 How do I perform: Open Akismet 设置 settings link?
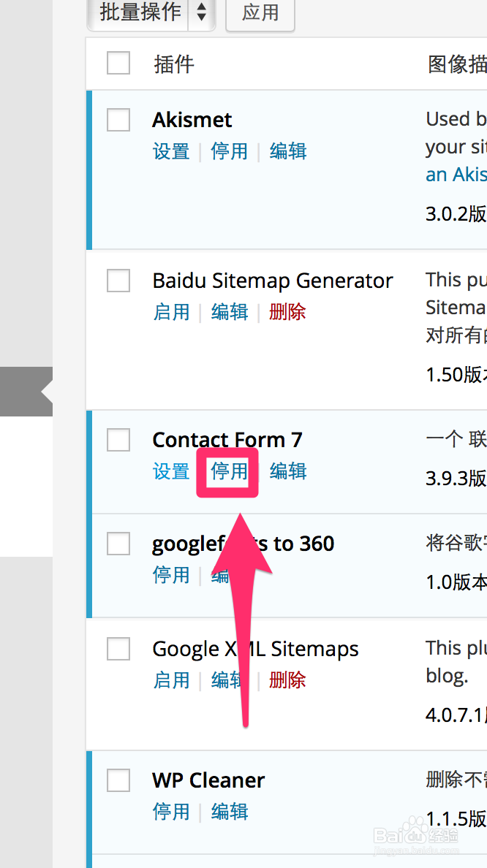click(x=171, y=151)
